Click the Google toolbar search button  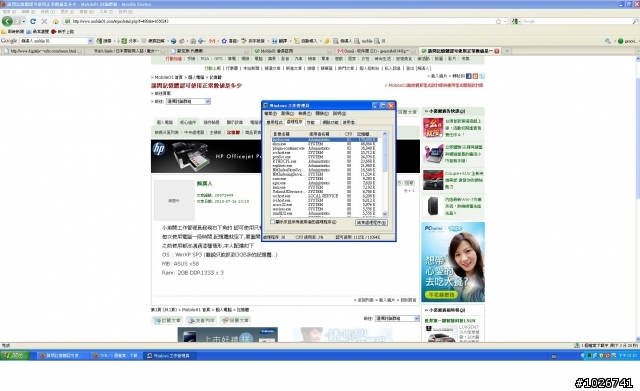tap(104, 41)
